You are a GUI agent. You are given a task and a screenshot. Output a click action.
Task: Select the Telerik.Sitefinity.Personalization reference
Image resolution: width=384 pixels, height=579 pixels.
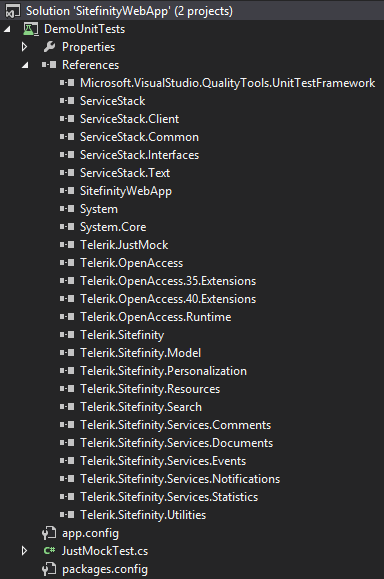point(164,371)
